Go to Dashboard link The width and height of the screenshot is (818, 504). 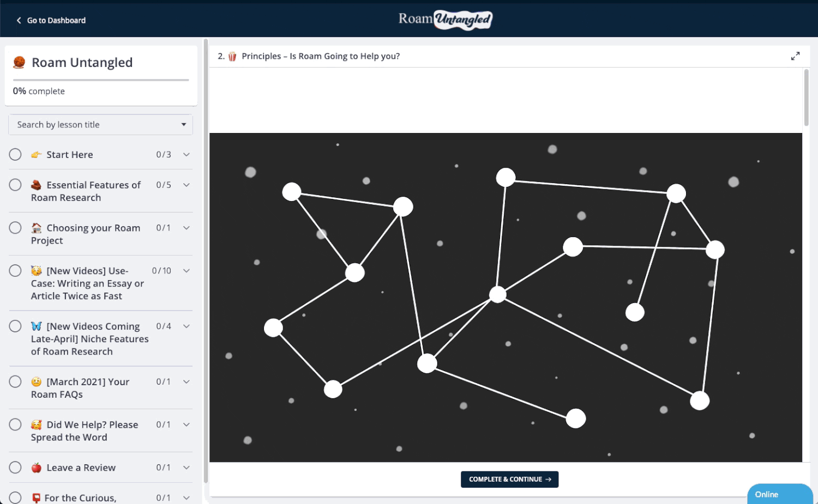point(56,21)
